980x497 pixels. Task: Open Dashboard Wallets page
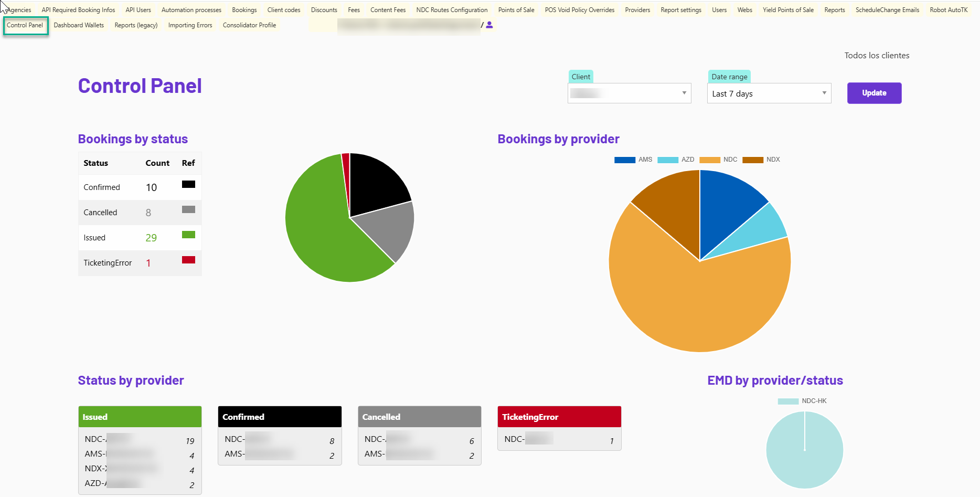coord(79,25)
